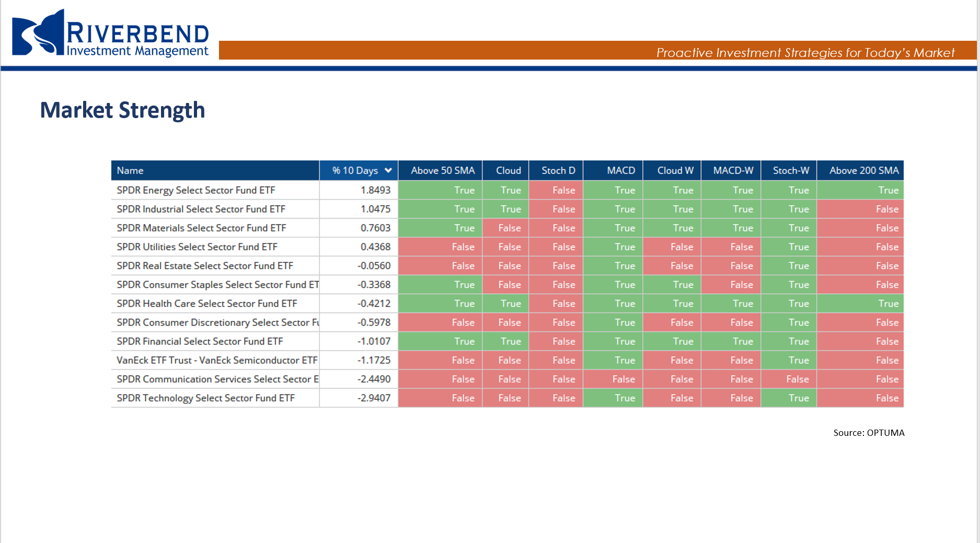Click the 0.4368 value for Utilities
980x543 pixels.
coord(375,247)
